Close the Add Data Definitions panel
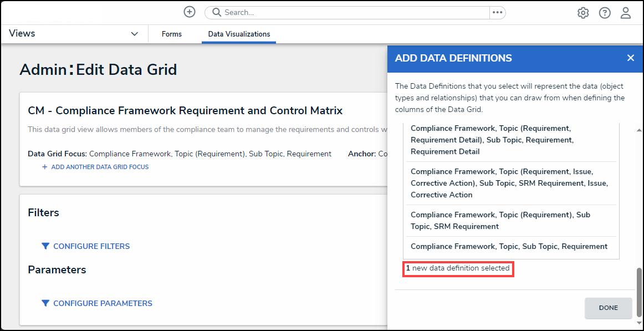 pyautogui.click(x=630, y=58)
